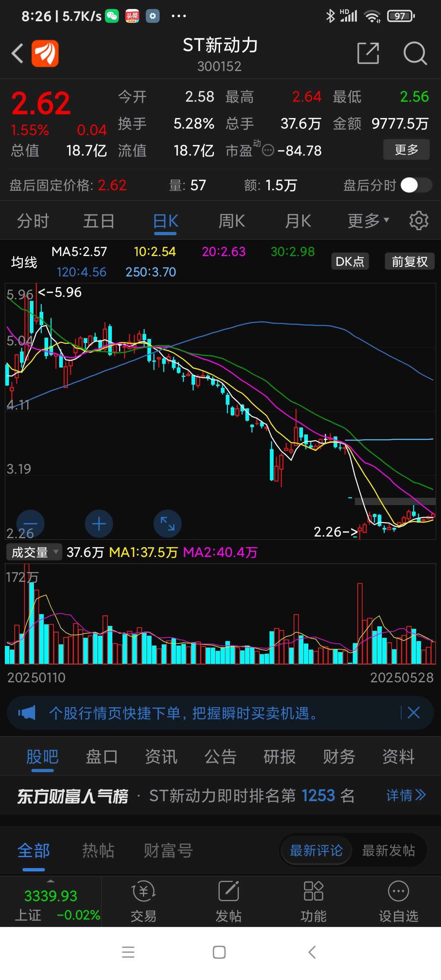Viewport: 441px width, 980px height.
Task: Open chart settings gear icon
Action: coord(419,221)
